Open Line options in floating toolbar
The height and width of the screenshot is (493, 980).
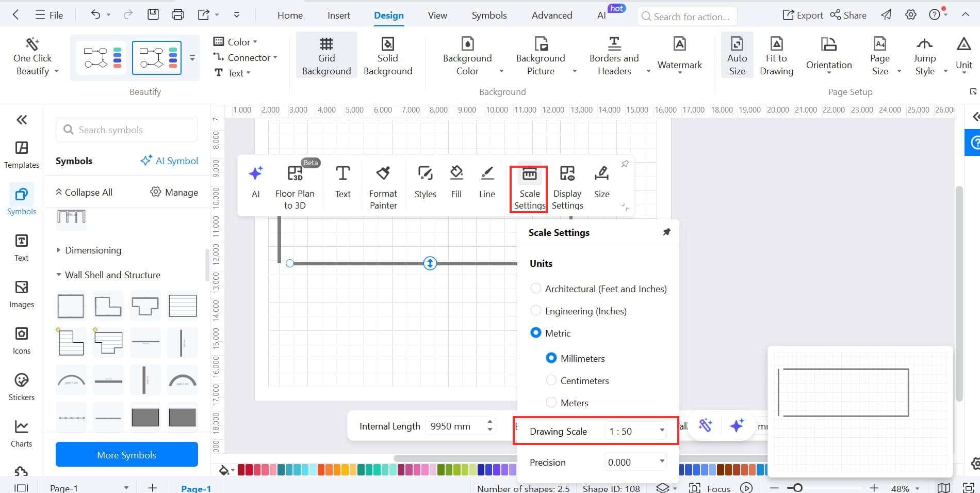click(487, 182)
